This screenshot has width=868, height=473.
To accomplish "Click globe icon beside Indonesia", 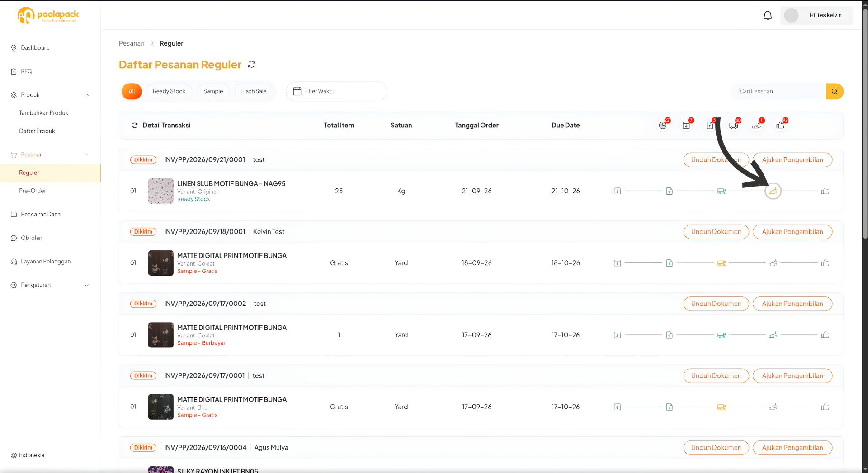I will 14,455.
